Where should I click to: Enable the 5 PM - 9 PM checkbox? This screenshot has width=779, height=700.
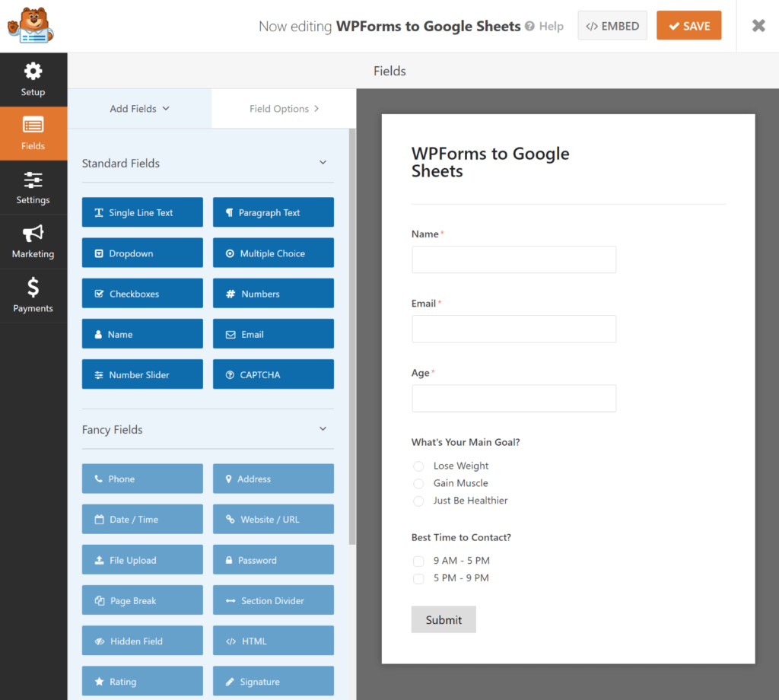coord(418,577)
